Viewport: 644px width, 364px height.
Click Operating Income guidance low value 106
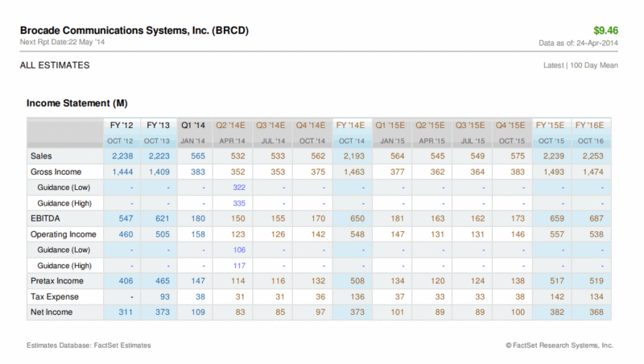(239, 250)
